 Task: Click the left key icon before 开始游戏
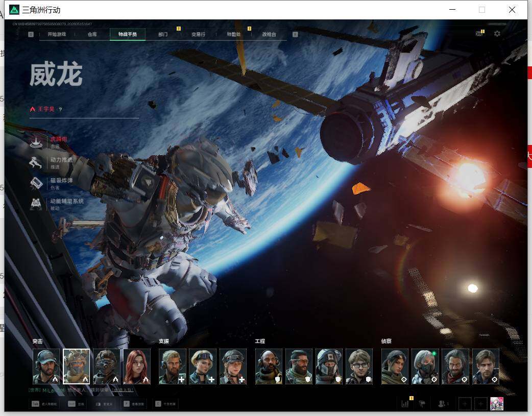click(x=31, y=34)
